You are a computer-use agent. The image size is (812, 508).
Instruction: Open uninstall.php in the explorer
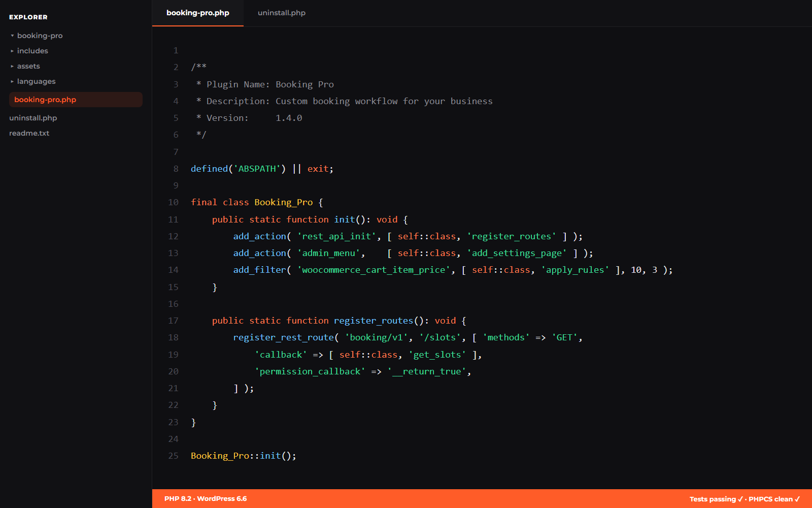coord(33,118)
